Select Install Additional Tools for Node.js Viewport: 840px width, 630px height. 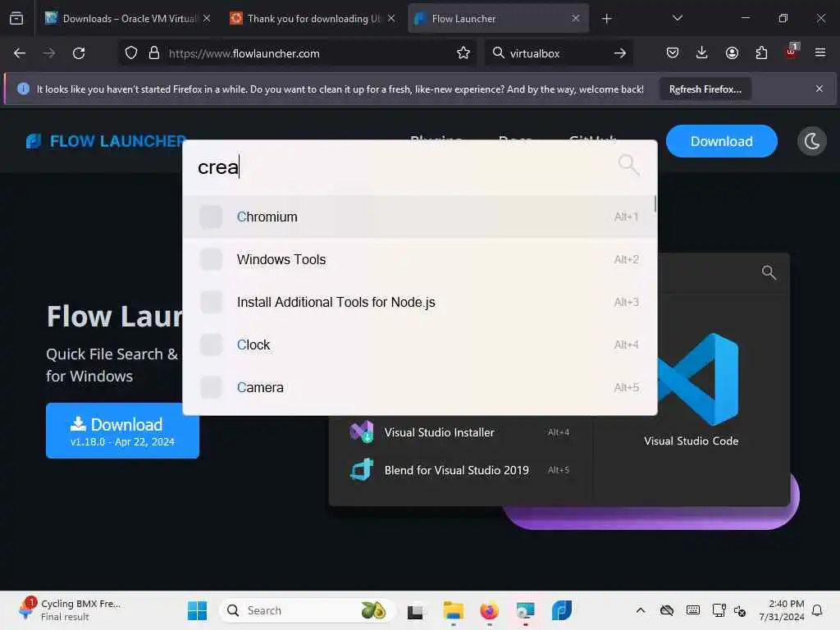(x=419, y=302)
